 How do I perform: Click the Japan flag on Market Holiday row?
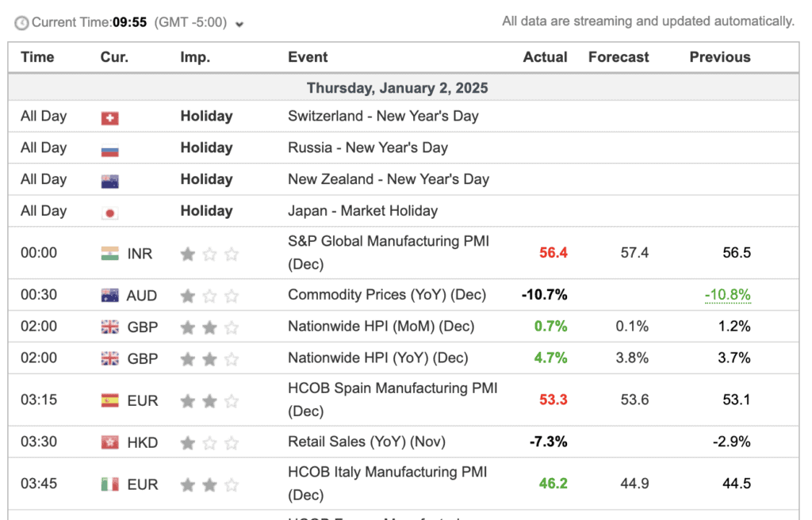click(109, 211)
